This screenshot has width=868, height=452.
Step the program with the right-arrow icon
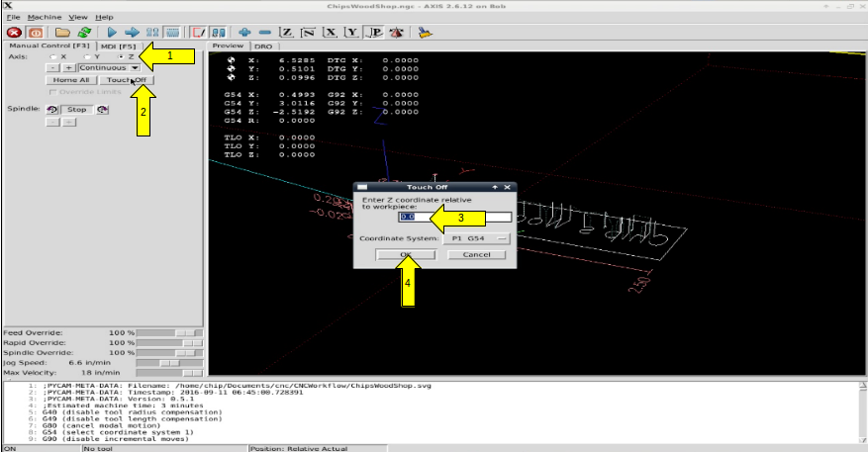point(132,33)
